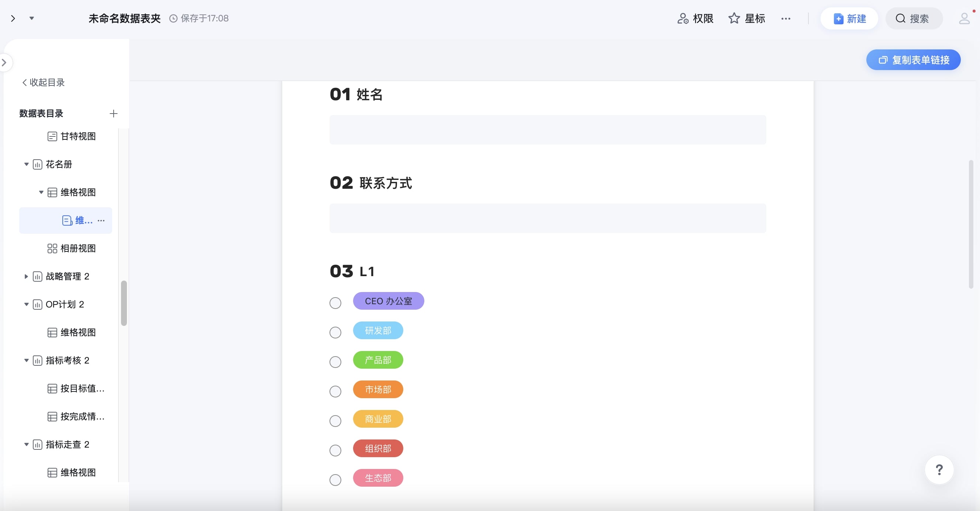This screenshot has width=980, height=511.
Task: Select the 市场部 radio option
Action: tap(335, 391)
